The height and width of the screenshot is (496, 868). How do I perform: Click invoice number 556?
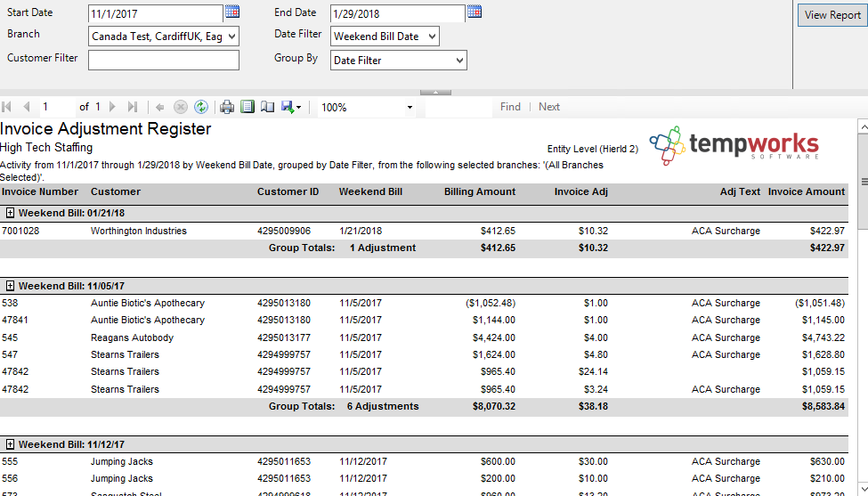point(10,478)
